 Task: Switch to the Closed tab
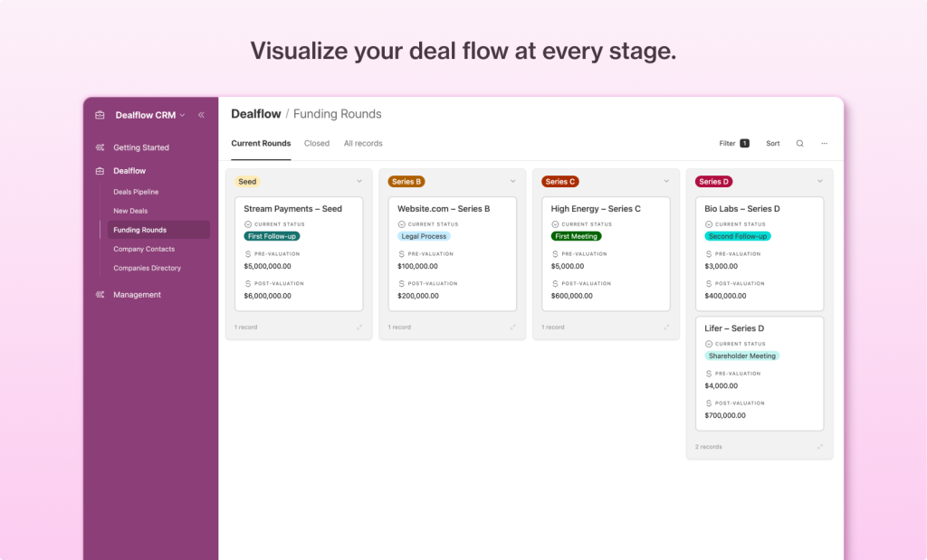[317, 143]
